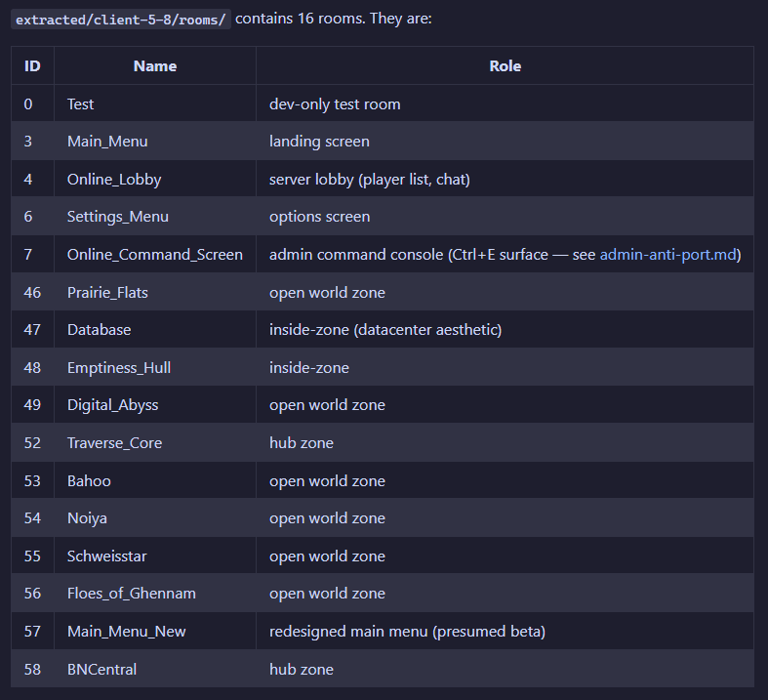Image resolution: width=768 pixels, height=700 pixels.
Task: Click the Emptiness_Hull name cell
Action: [x=155, y=367]
